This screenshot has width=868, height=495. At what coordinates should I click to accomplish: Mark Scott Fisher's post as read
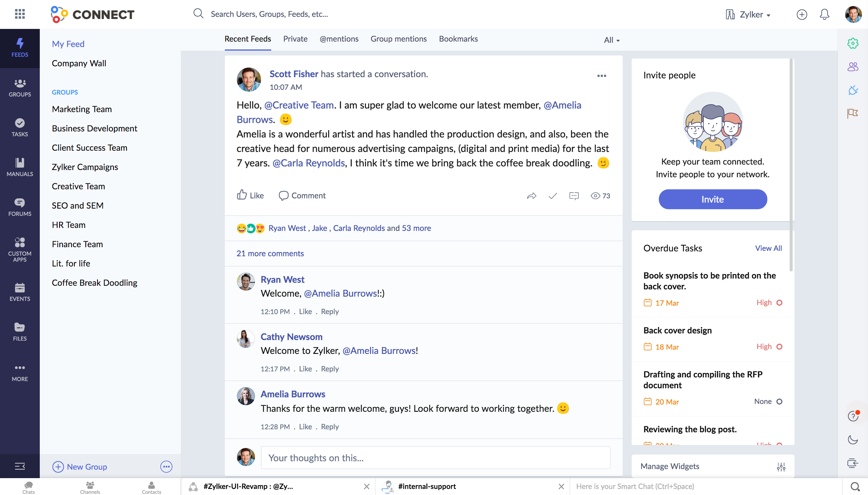coord(552,196)
